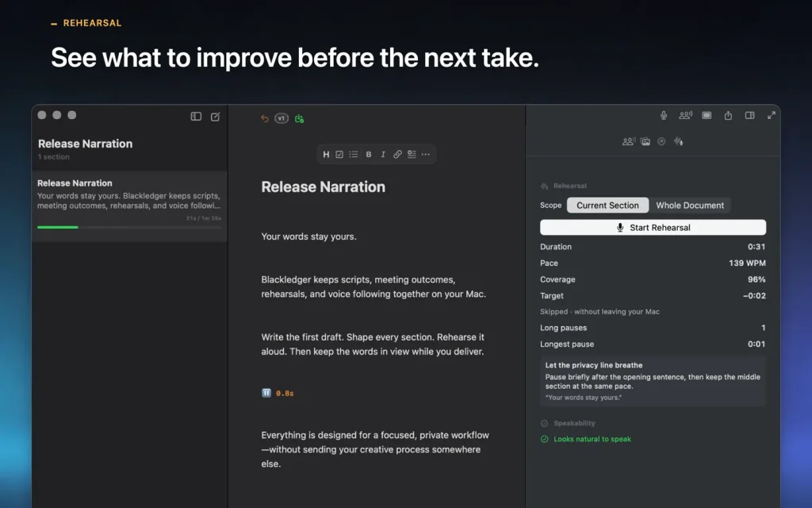Click paragraph starting 'Write the first draft'

click(x=373, y=344)
